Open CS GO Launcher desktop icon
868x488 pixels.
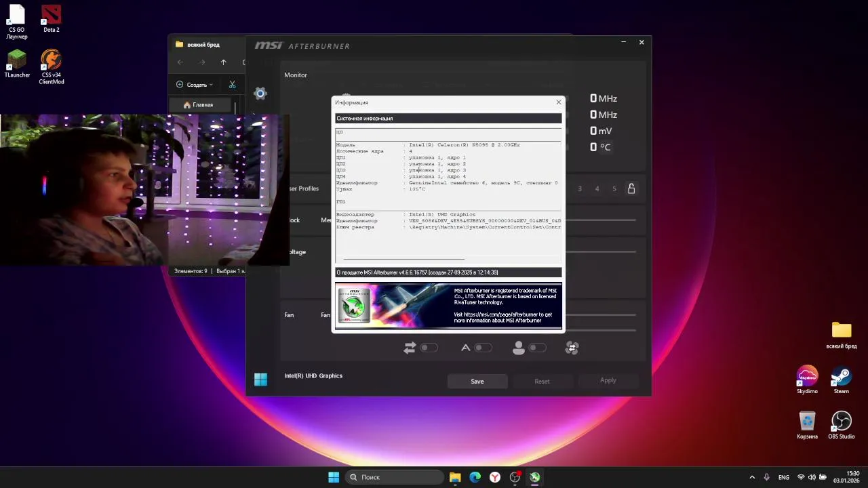click(17, 22)
